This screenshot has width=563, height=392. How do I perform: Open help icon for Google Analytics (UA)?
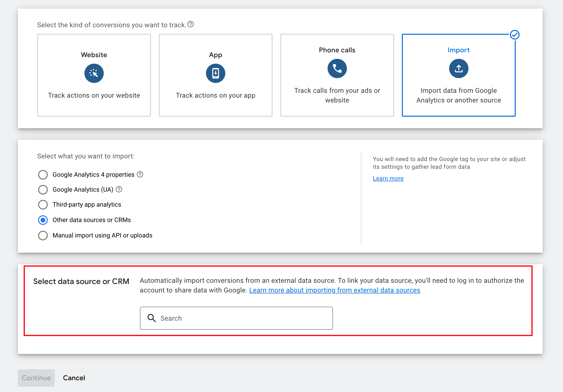[119, 189]
